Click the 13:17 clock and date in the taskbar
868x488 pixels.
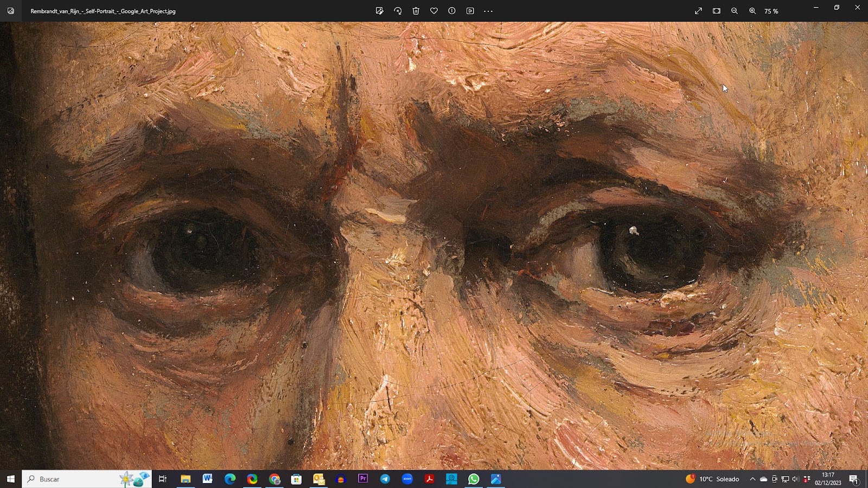click(x=828, y=479)
